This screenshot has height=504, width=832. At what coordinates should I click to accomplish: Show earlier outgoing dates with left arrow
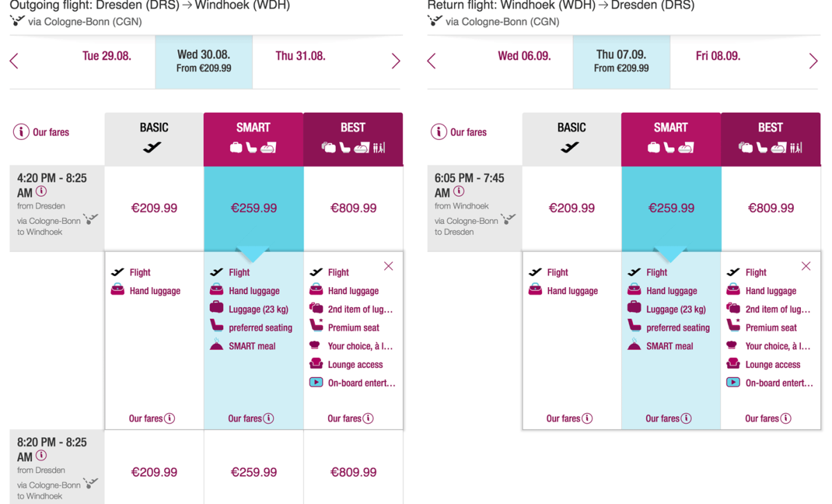(x=14, y=61)
